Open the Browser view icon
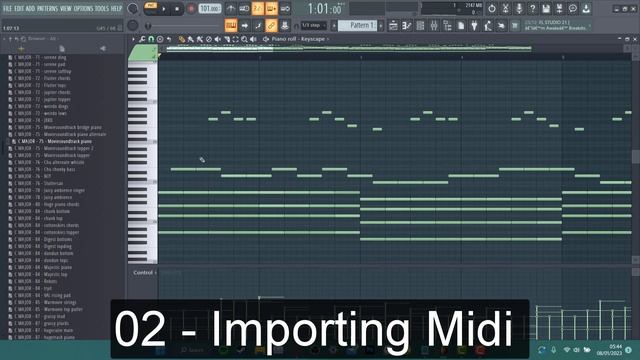 [x=447, y=26]
